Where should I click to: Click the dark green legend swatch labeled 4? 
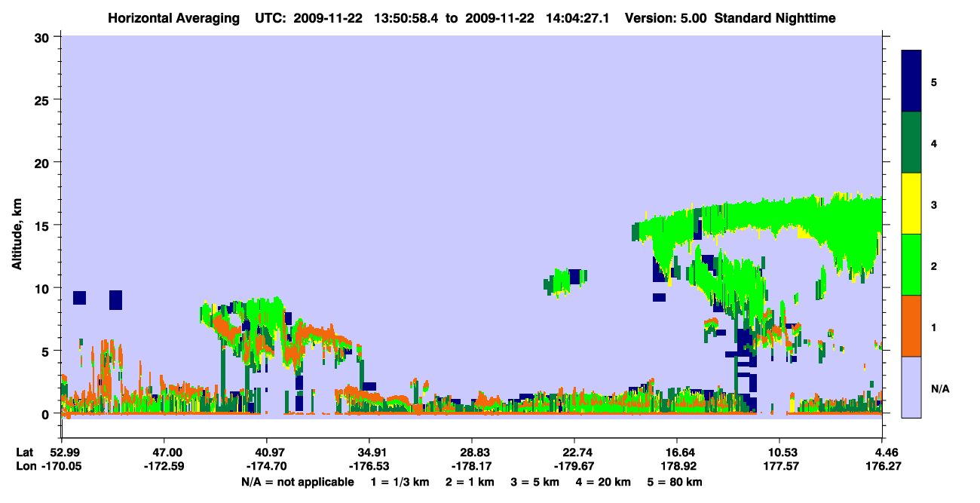click(911, 143)
